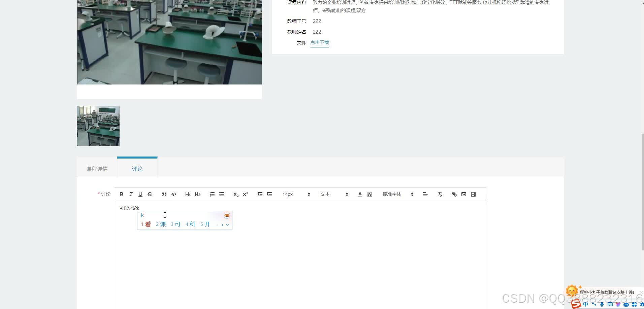The width and height of the screenshot is (644, 309).
Task: Toggle bold formatting
Action: (122, 194)
